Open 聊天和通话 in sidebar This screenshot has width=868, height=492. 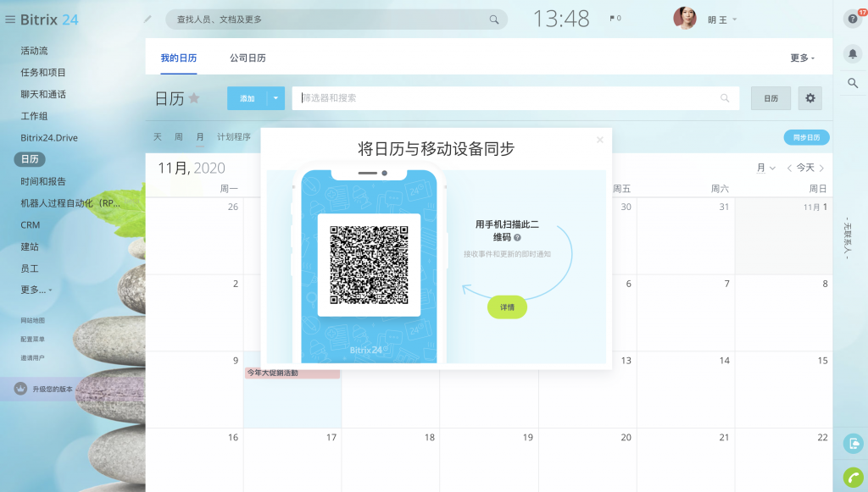[43, 95]
